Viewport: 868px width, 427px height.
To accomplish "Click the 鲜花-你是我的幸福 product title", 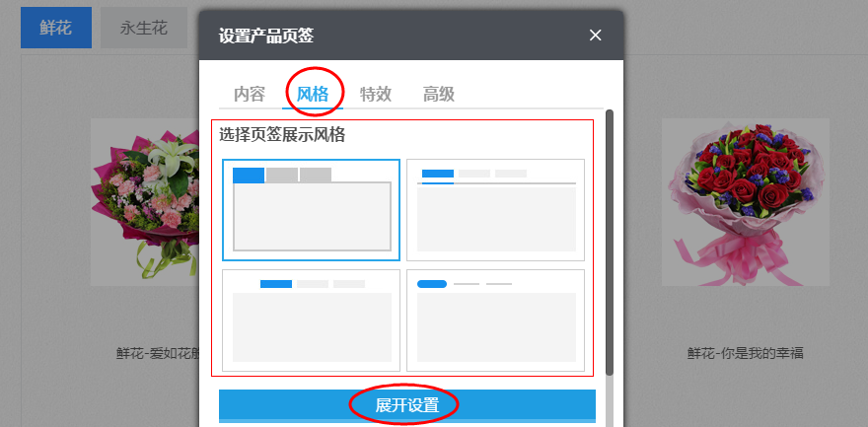I will pyautogui.click(x=745, y=353).
